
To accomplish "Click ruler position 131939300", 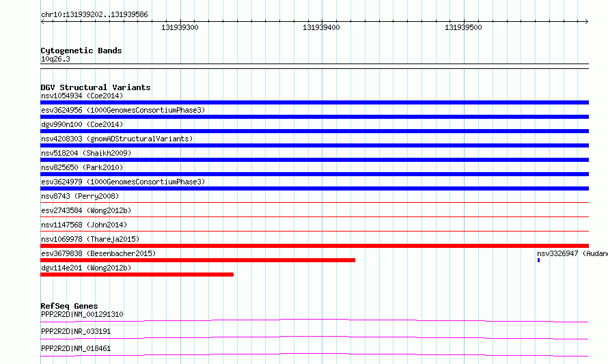I will click(180, 27).
